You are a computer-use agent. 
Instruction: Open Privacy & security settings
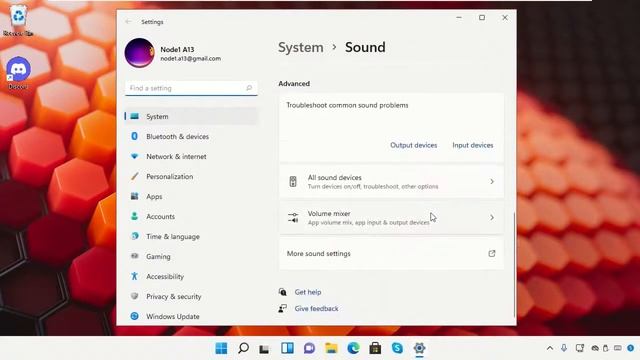coord(191,296)
